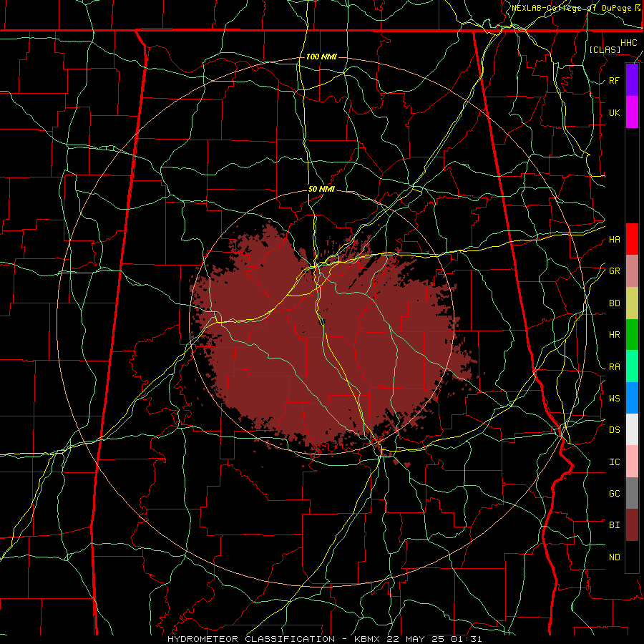644x644 pixels.
Task: Click the ND legend label
Action: tap(614, 557)
